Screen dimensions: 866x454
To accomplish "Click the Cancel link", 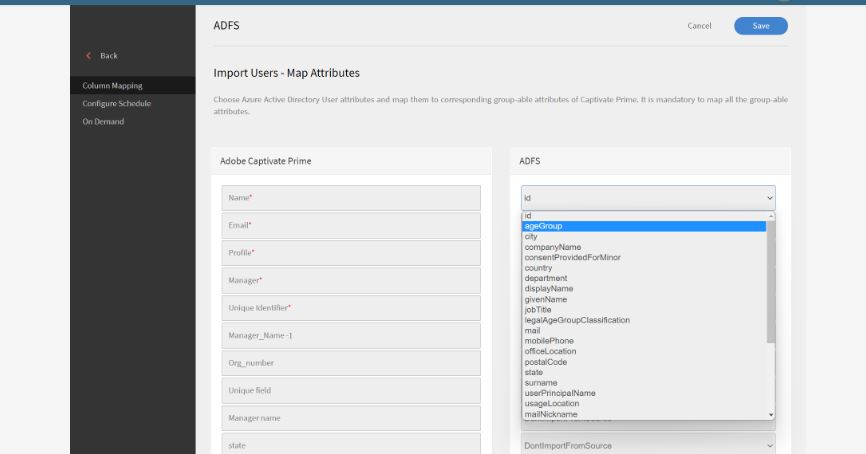I will 699,26.
